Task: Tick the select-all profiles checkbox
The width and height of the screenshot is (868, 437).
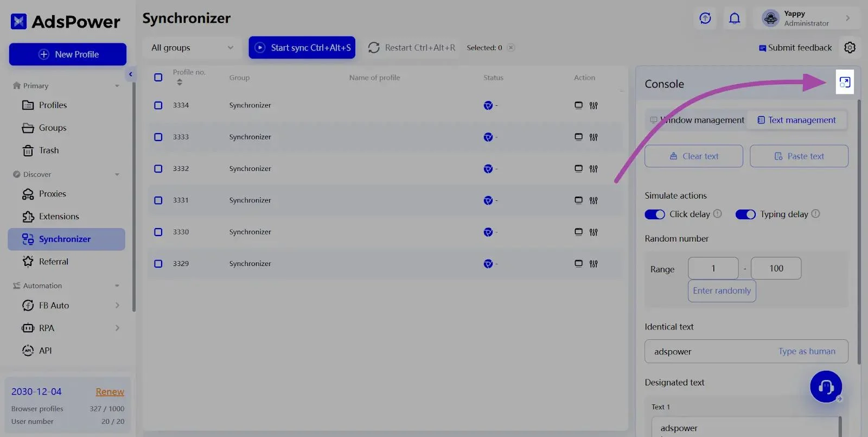Action: (x=158, y=78)
